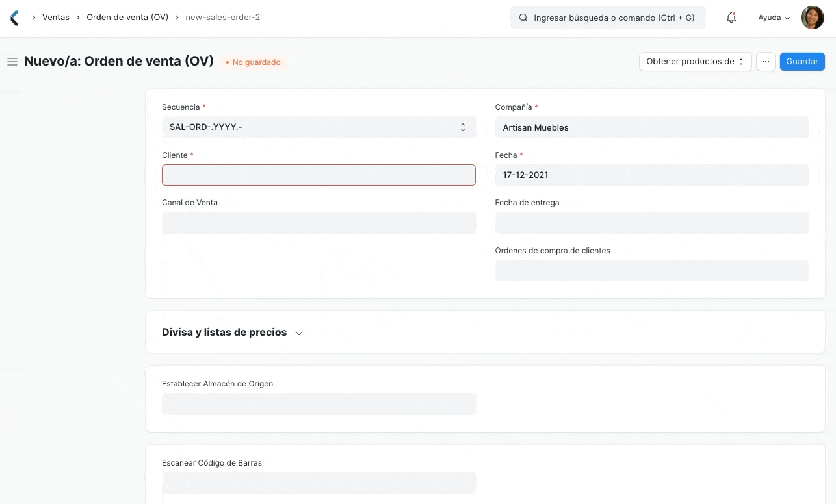
Task: Open the Obtener productos de dropdown
Action: pos(694,61)
